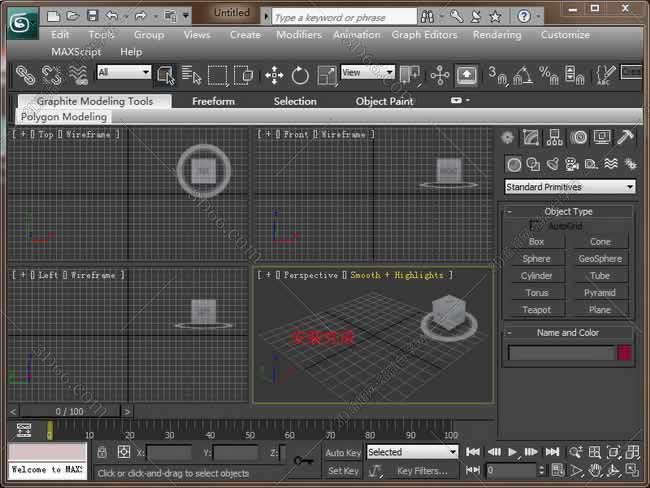650x488 pixels.
Task: Click the GeoSphere primitive button
Action: click(600, 259)
